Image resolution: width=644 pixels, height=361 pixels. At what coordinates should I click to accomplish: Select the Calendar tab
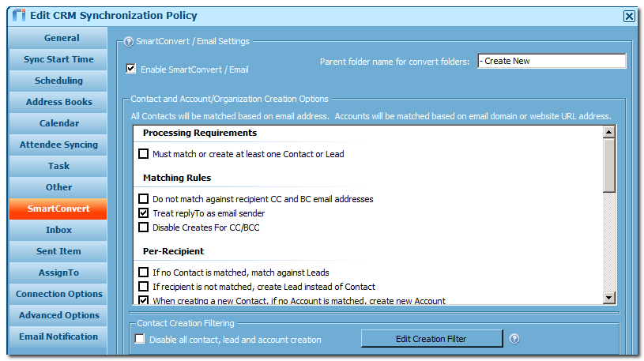click(x=58, y=123)
